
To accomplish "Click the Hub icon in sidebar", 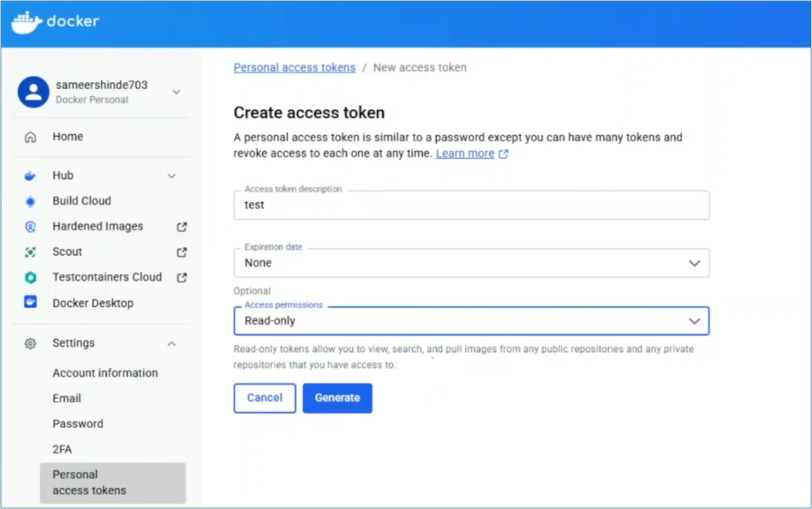I will pyautogui.click(x=30, y=176).
